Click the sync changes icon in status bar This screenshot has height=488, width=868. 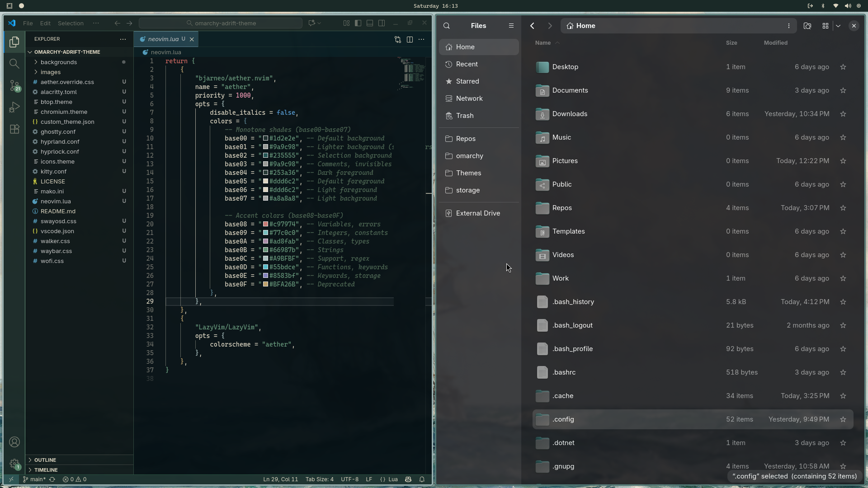(52, 479)
